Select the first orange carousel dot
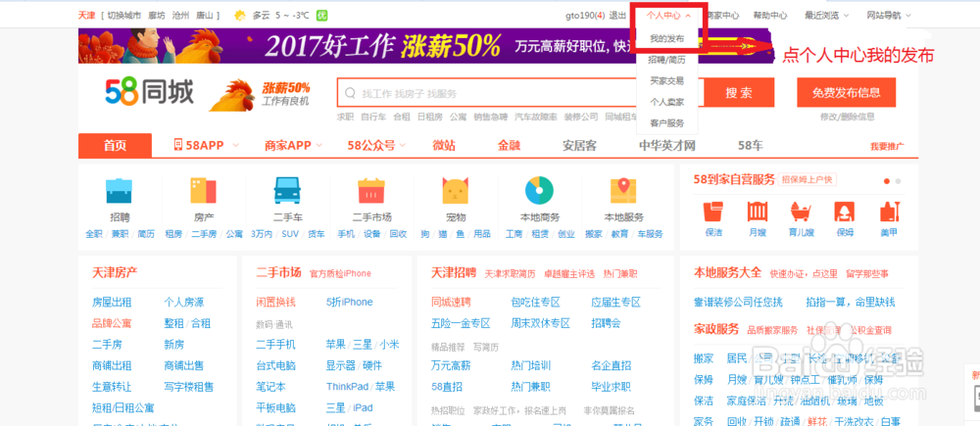980x426 pixels. tap(886, 181)
